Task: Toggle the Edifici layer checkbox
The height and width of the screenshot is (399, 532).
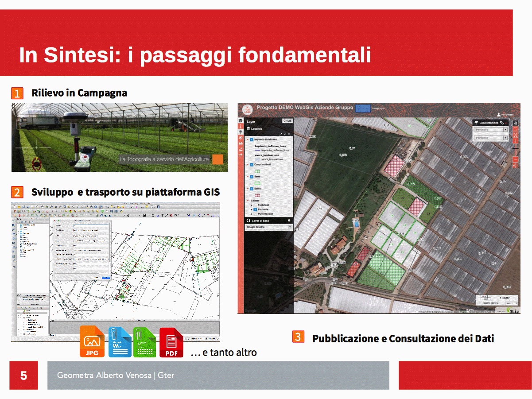Action: pyautogui.click(x=252, y=189)
